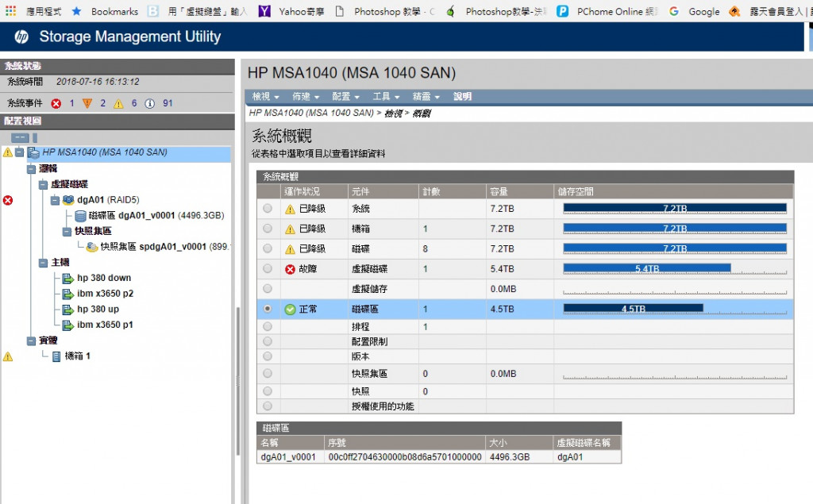Click the 系統 7.2TB storage bar

[675, 209]
